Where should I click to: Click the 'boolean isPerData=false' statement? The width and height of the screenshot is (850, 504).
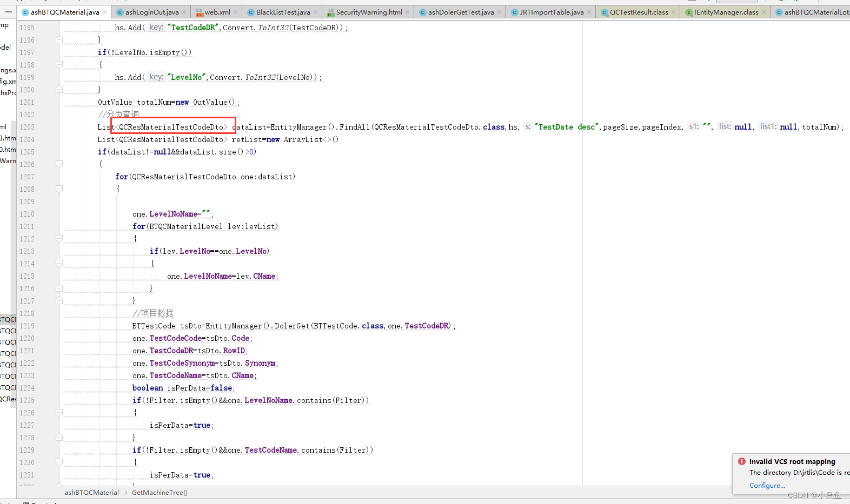[x=184, y=388]
